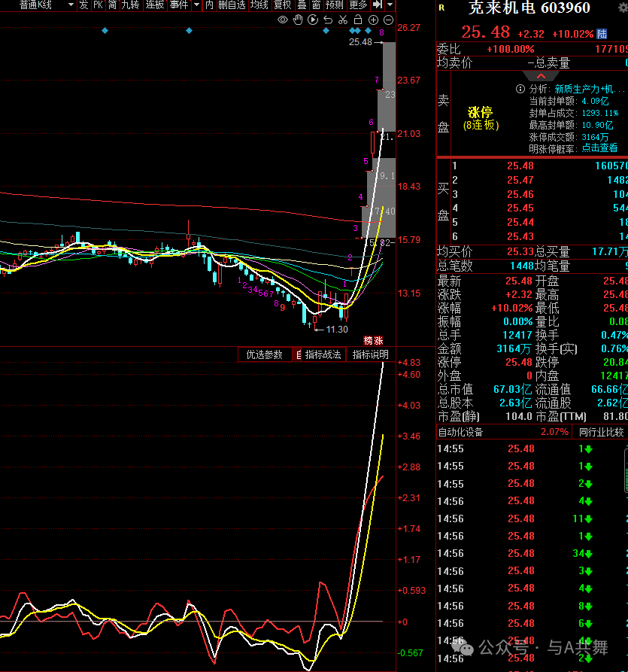
Task: Click the 市盈(静) 104.0 value
Action: pyautogui.click(x=519, y=417)
